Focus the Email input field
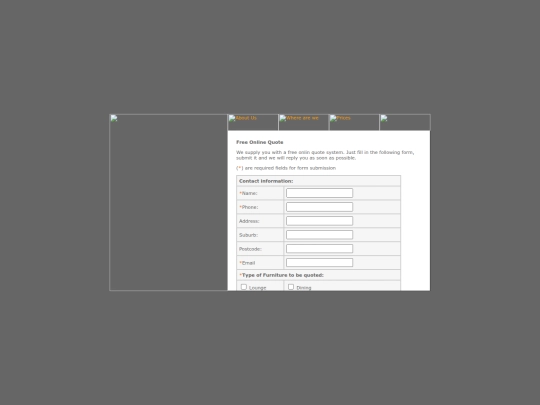 coord(319,262)
